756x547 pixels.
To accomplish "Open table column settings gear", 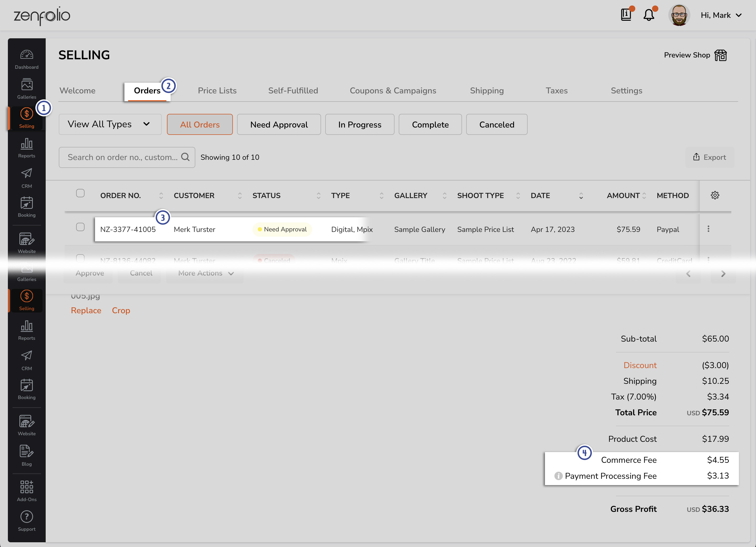I will [715, 195].
